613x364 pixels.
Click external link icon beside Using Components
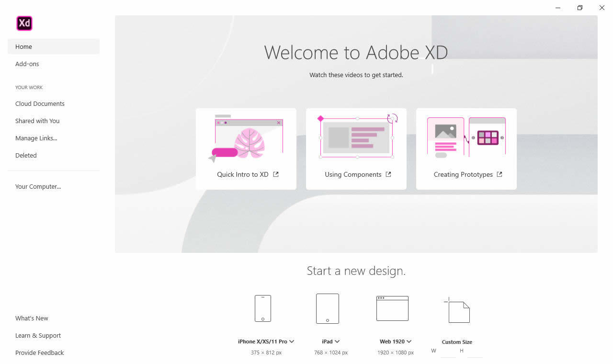pos(388,174)
